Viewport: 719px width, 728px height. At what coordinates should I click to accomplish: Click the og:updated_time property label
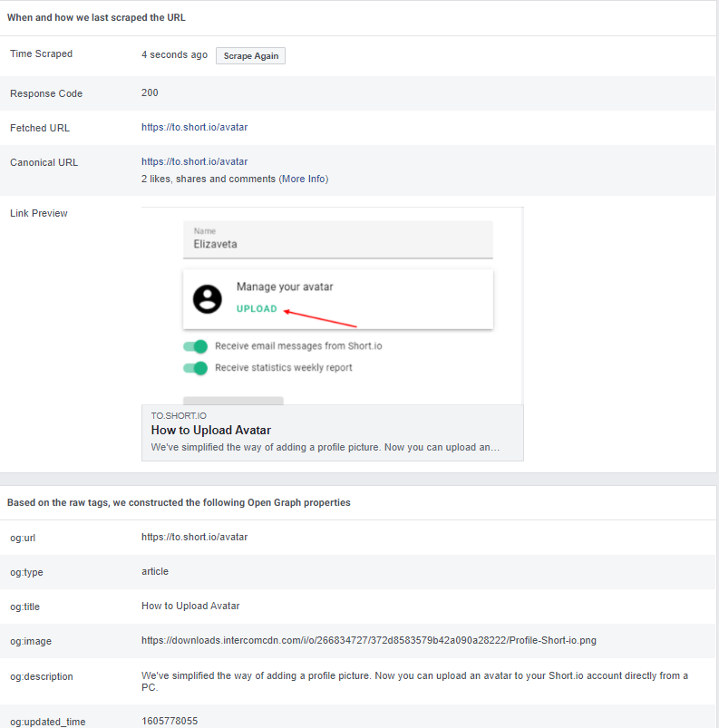(x=48, y=722)
